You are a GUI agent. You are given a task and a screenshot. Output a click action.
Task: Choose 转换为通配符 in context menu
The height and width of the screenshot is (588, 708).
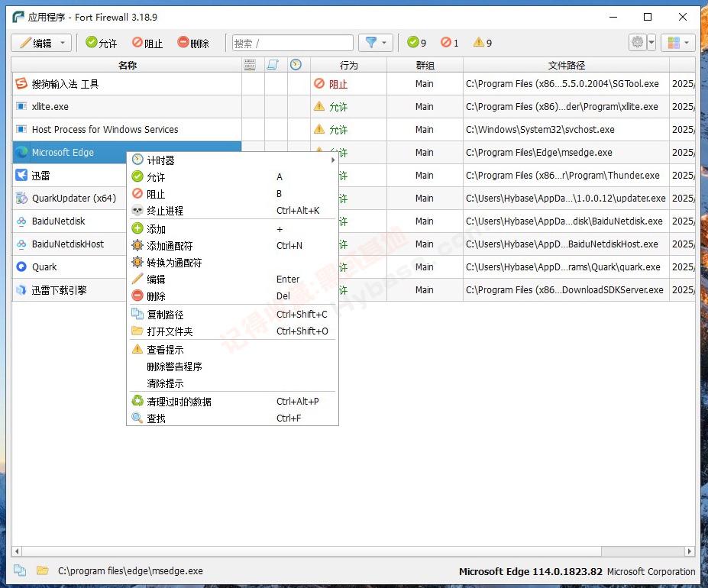point(232,263)
